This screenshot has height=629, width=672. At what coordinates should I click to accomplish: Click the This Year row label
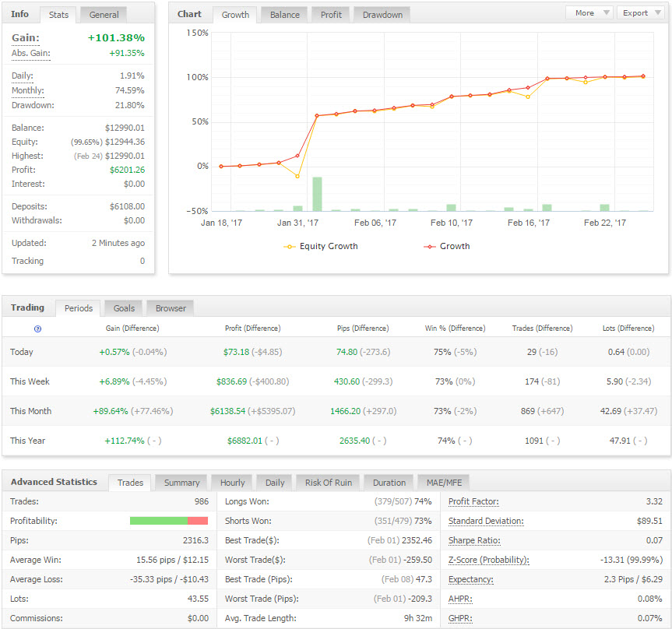pos(27,441)
